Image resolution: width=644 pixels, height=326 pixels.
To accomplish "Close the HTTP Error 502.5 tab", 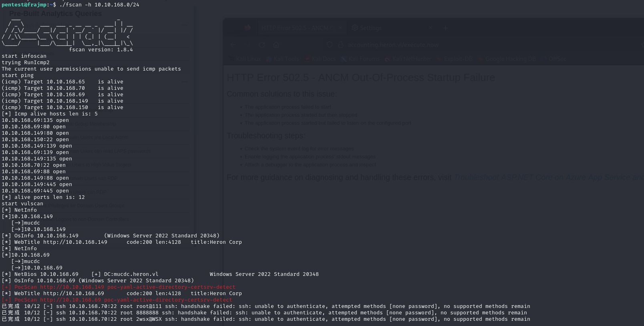I will 340,28.
